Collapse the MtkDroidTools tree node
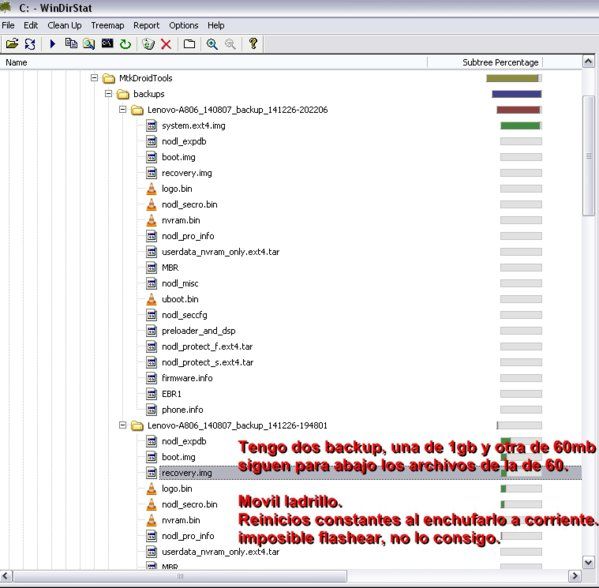This screenshot has height=588, width=599. click(94, 78)
